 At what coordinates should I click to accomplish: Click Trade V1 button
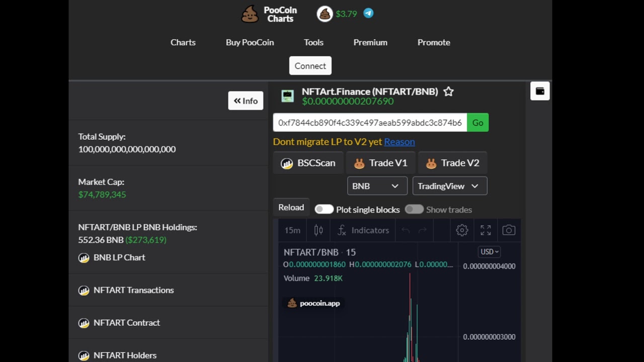point(380,163)
